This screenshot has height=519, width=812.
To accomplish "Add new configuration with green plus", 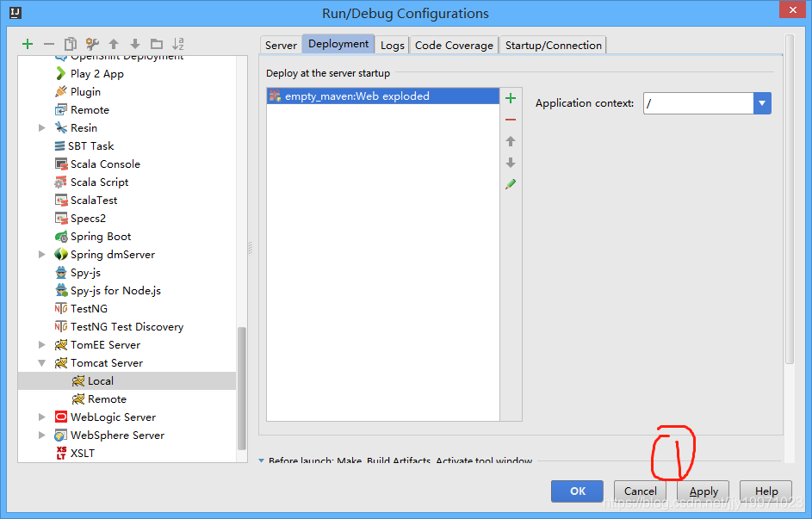I will (x=28, y=45).
